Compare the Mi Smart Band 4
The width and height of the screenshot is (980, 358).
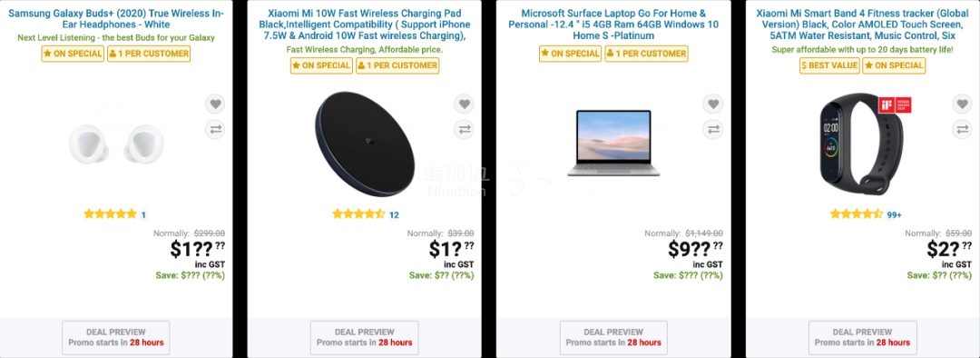[962, 130]
